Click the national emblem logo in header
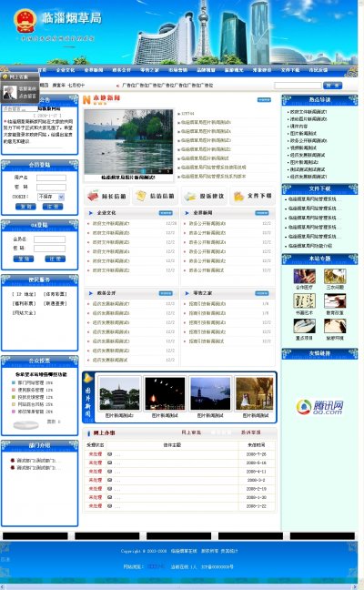Image resolution: width=364 pixels, height=590 pixels. pyautogui.click(x=25, y=21)
